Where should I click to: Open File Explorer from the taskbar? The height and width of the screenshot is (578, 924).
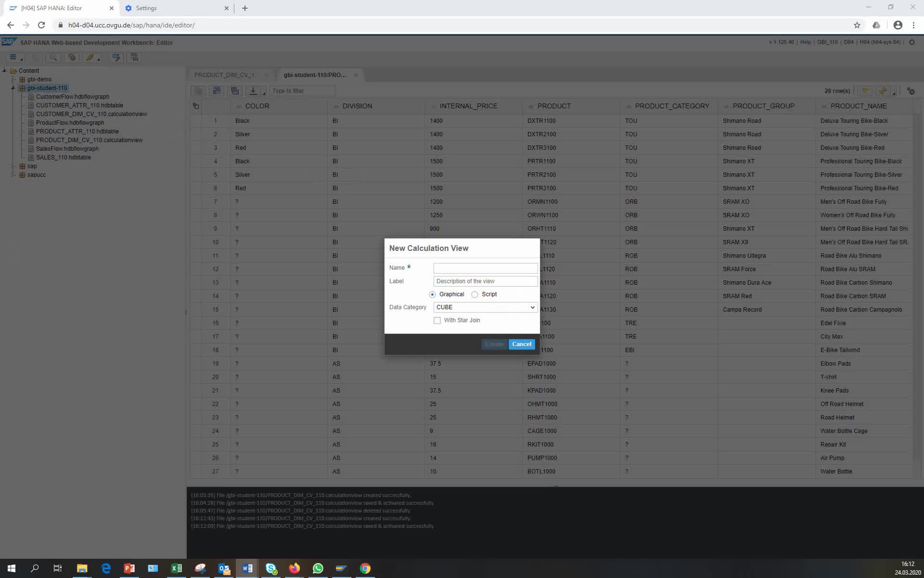[82, 568]
